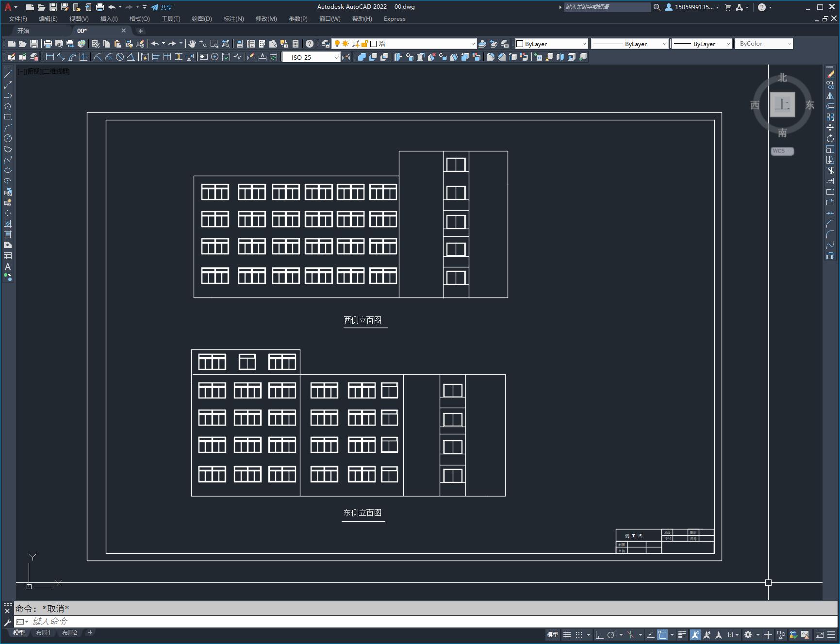Screen dimensions: 840x644
Task: Expand the annotation scale 1:1 dropdown
Action: click(x=733, y=634)
